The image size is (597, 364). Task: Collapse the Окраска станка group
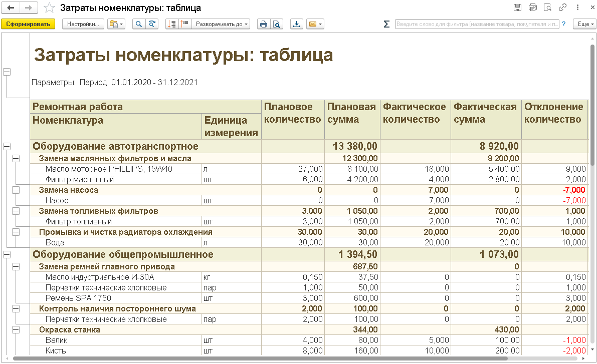(16, 330)
